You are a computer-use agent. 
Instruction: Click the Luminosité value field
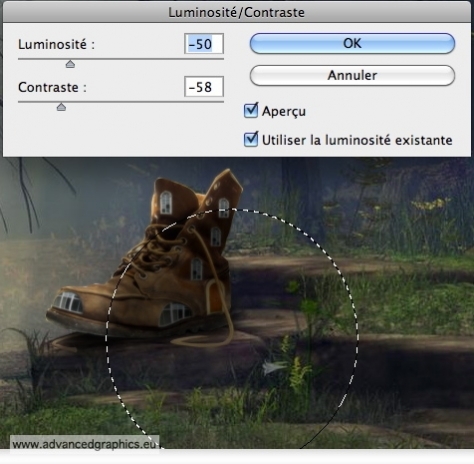tap(204, 44)
